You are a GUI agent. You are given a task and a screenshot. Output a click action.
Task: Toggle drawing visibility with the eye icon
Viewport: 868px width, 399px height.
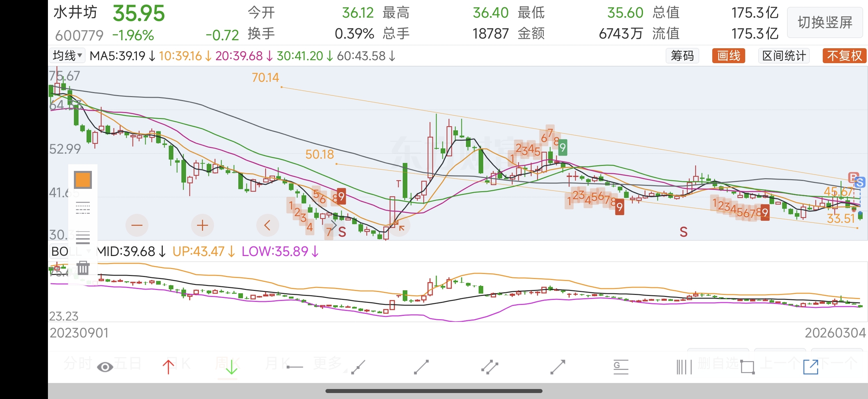point(105,367)
